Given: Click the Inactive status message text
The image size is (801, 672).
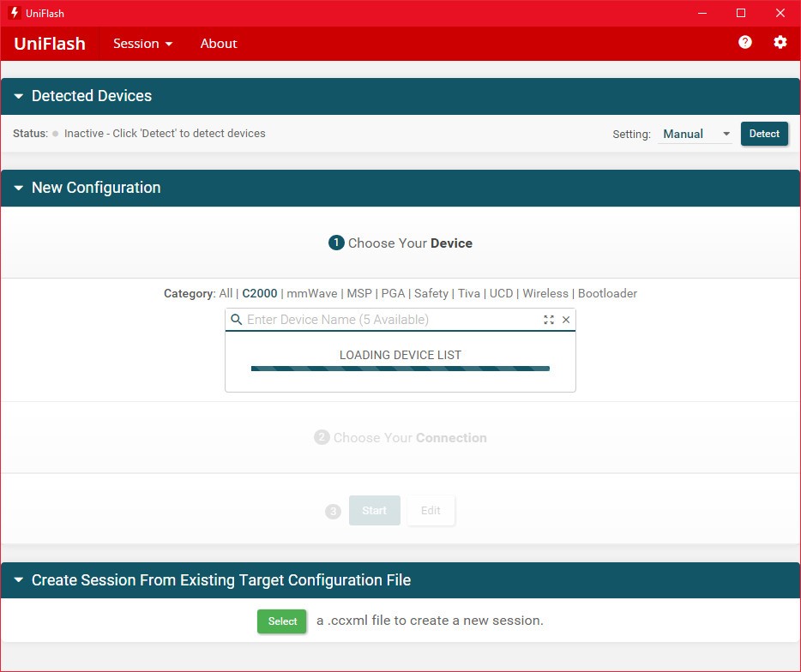Looking at the screenshot, I should 165,133.
